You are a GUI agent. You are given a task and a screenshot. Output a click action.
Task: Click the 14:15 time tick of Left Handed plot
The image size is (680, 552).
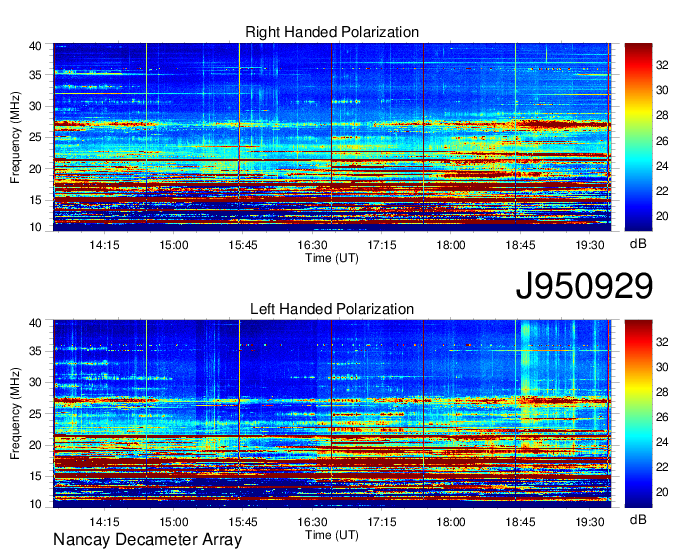[104, 522]
